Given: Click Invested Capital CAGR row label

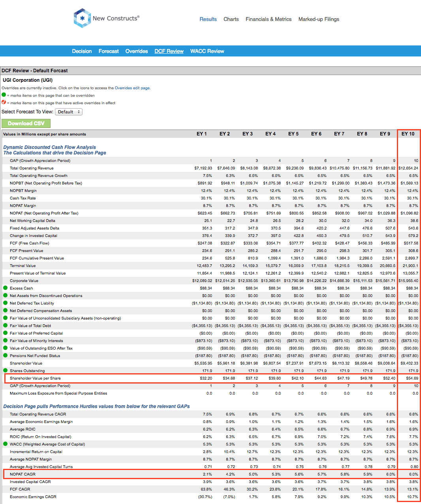Looking at the screenshot, I should [x=30, y=481].
